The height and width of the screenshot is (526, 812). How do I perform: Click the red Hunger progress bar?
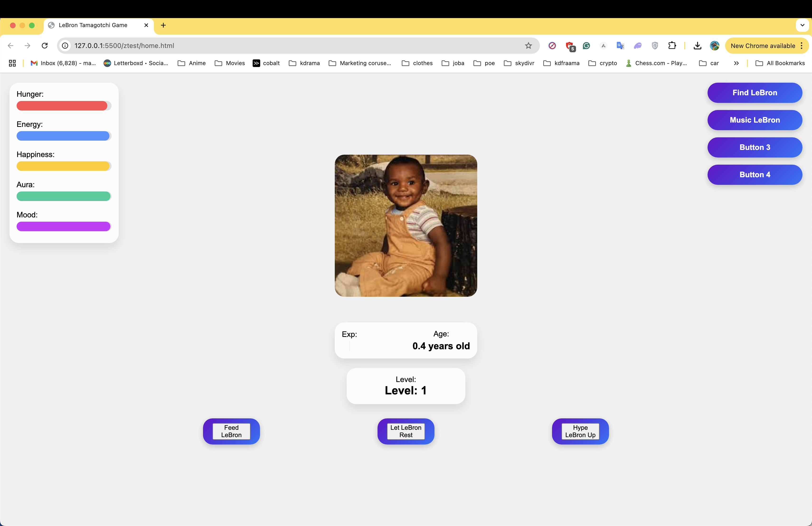pos(62,106)
